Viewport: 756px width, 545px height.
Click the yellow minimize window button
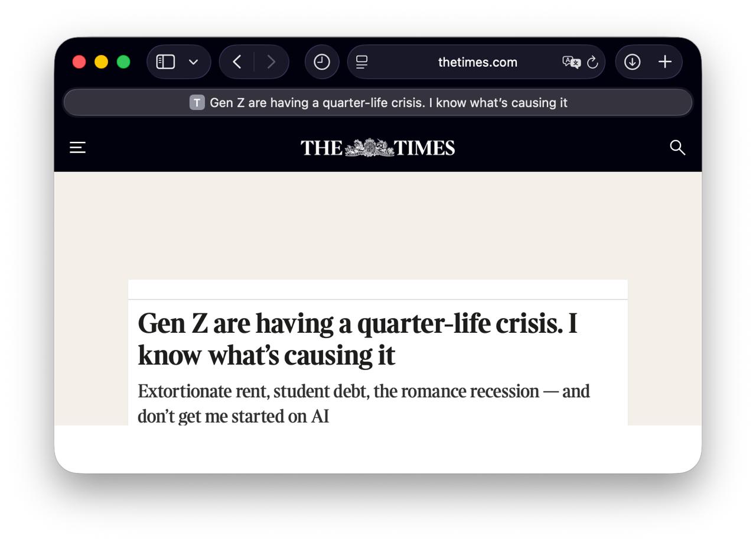coord(101,62)
